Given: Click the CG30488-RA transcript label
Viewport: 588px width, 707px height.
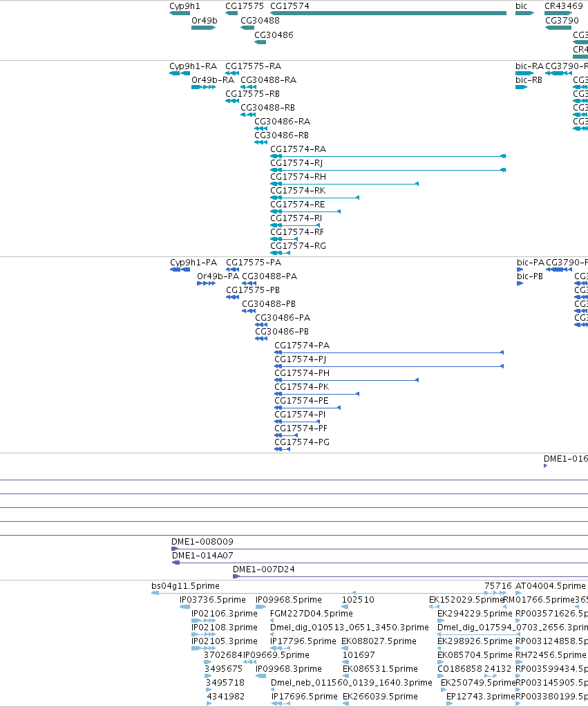Looking at the screenshot, I should coord(268,80).
